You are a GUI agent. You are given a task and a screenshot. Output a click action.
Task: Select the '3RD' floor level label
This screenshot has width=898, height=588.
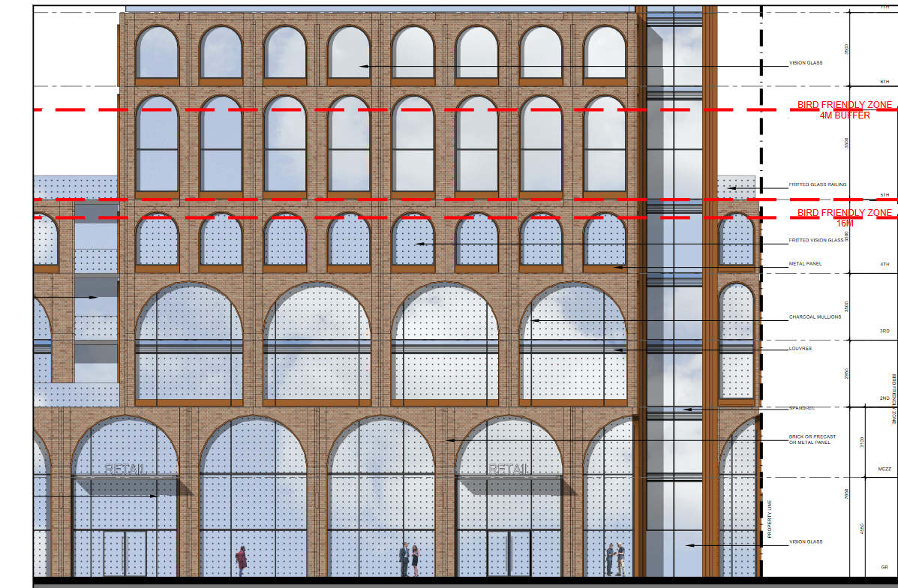pos(884,331)
